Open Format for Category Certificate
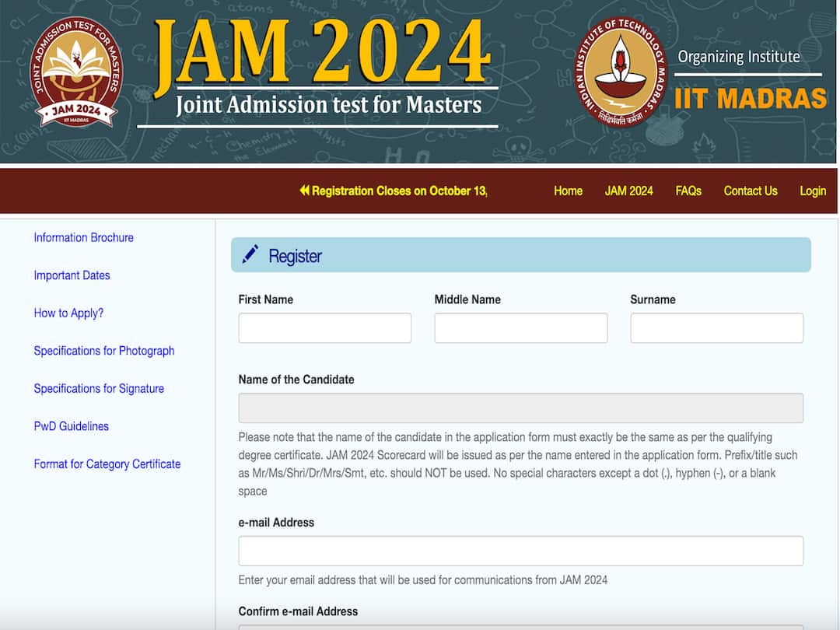Image resolution: width=840 pixels, height=630 pixels. coord(107,464)
